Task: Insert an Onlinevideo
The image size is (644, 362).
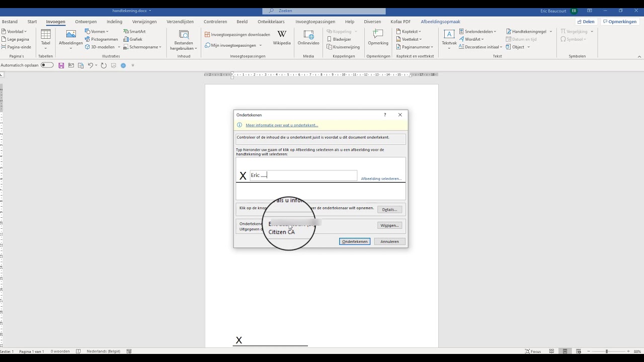Action: point(308,38)
